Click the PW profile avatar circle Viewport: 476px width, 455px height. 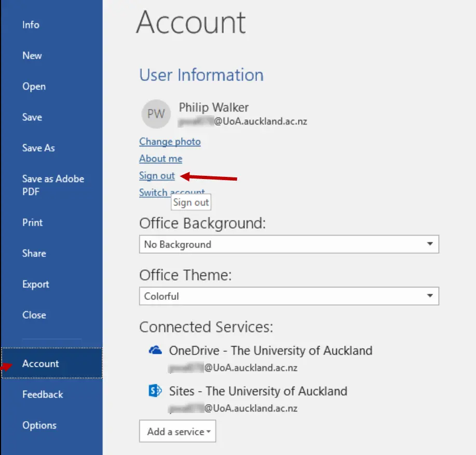(156, 114)
